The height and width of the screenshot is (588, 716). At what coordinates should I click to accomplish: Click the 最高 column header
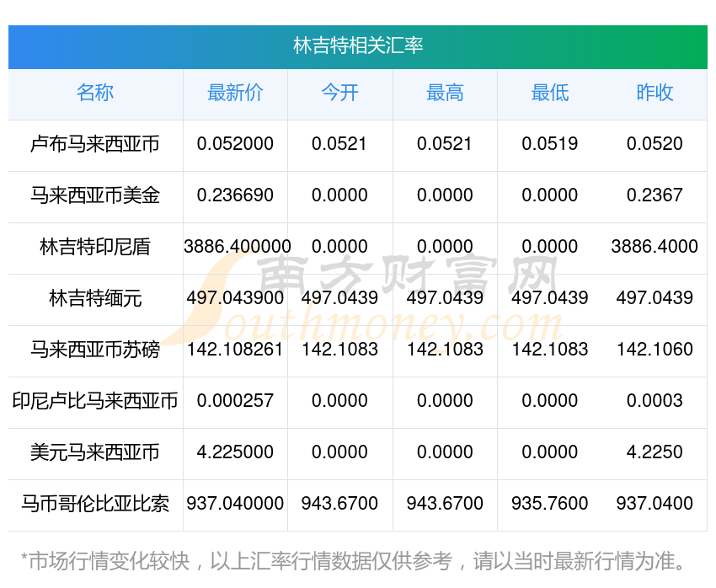click(x=445, y=93)
